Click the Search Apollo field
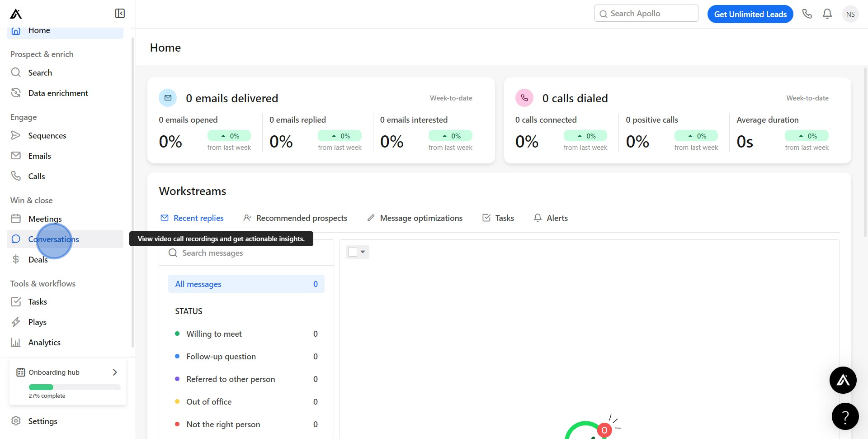Screen dimensions: 868x439 [646, 14]
